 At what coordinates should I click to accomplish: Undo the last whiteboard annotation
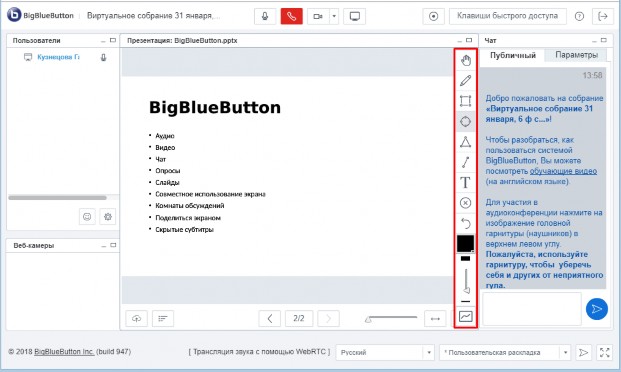coord(466,223)
